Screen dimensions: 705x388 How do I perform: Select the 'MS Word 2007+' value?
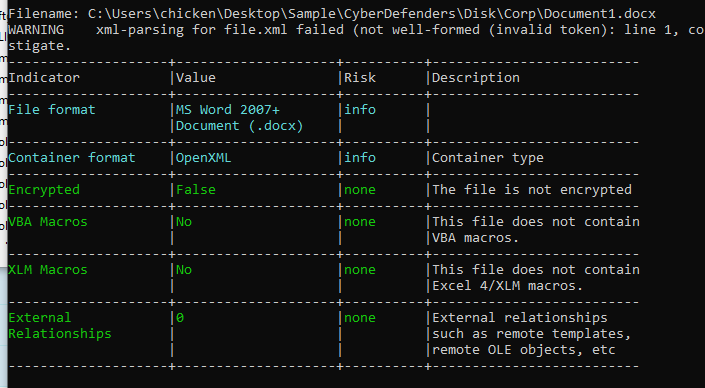228,110
